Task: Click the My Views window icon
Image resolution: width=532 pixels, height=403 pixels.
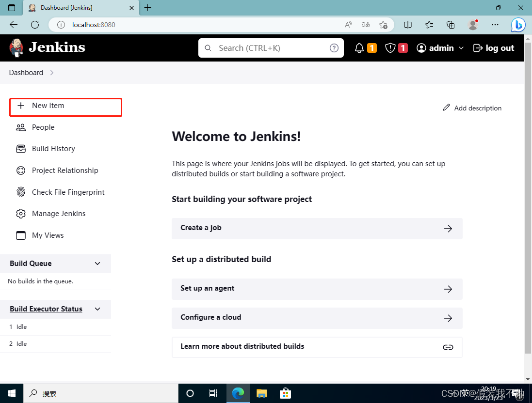Action: pos(21,235)
